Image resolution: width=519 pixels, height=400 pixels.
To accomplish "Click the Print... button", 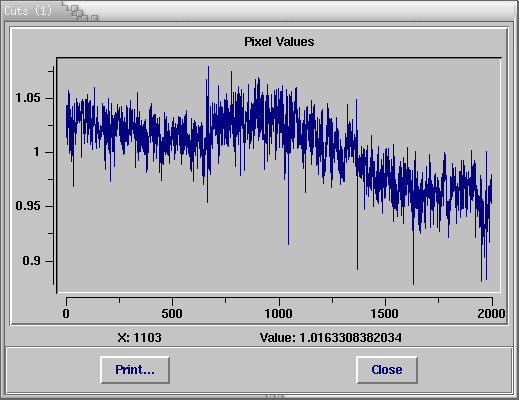I will [x=135, y=370].
